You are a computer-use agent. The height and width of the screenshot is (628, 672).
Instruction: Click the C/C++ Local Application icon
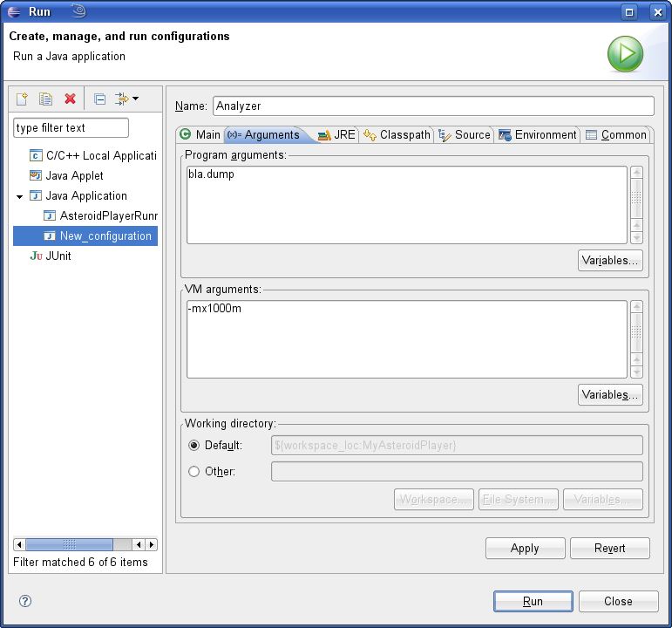point(36,156)
